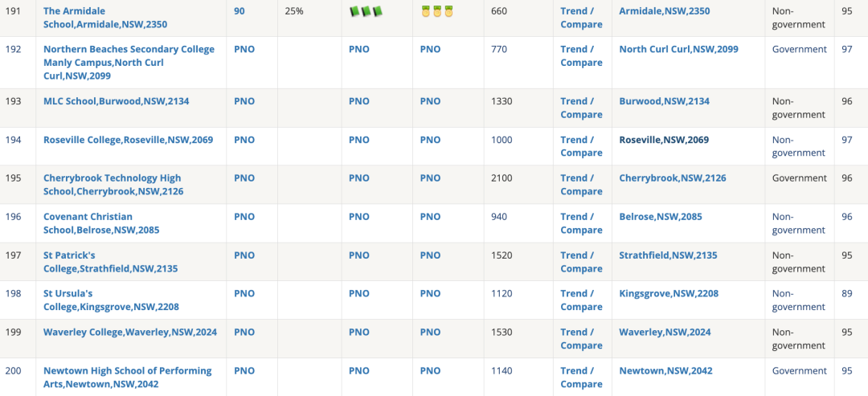Open The Armidale School link
Screen dimensions: 868x396
pyautogui.click(x=105, y=18)
